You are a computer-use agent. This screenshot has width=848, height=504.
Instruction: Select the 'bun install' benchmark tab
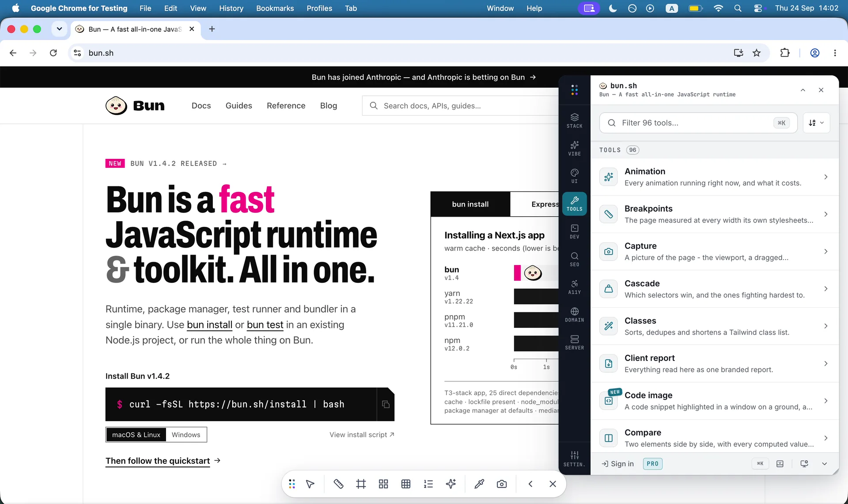(470, 204)
